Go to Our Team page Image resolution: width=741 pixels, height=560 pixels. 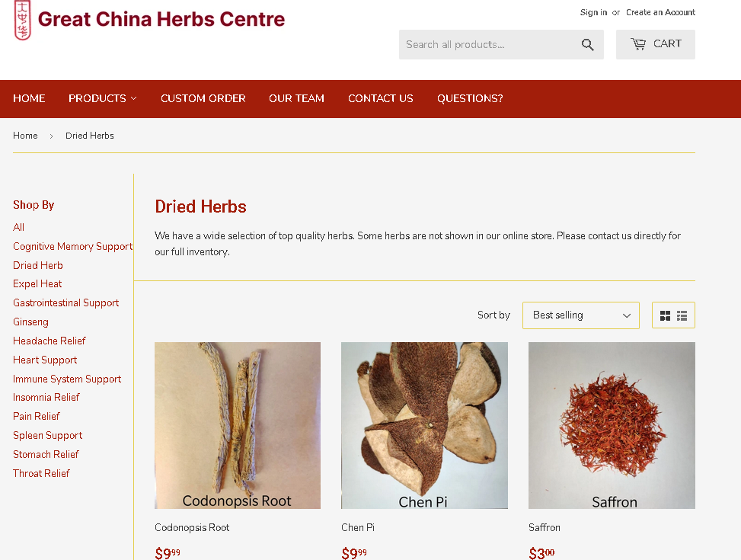297,98
